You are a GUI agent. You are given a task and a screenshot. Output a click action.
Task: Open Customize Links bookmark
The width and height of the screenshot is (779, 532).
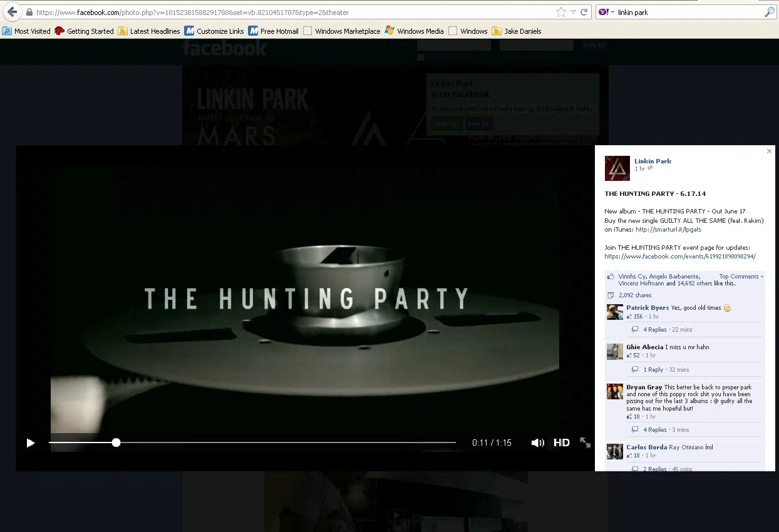(x=214, y=31)
